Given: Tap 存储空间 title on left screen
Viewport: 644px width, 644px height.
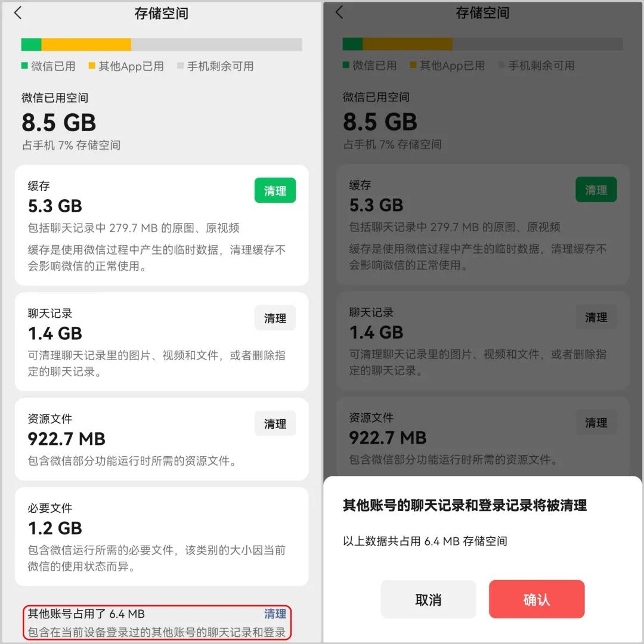Looking at the screenshot, I should point(162,13).
